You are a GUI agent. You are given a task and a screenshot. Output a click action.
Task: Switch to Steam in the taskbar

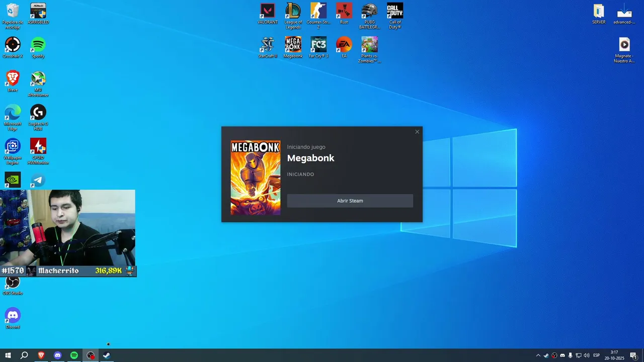pyautogui.click(x=107, y=355)
